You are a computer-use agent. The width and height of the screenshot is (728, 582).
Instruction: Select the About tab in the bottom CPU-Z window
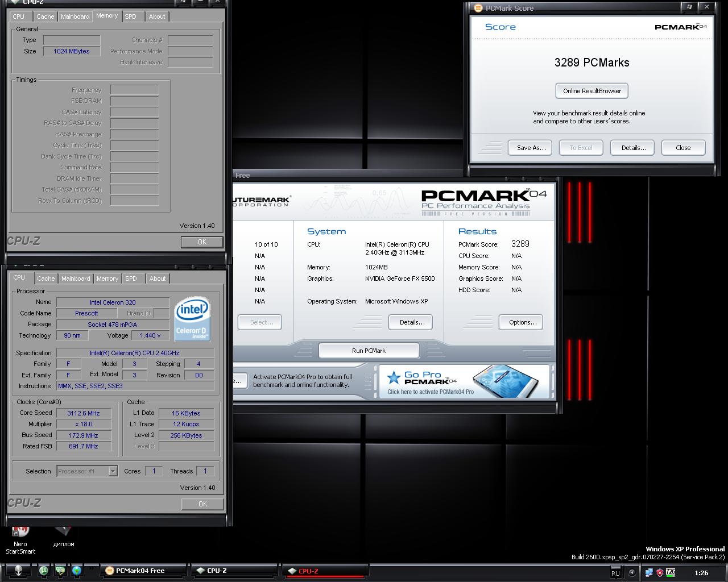pos(158,278)
